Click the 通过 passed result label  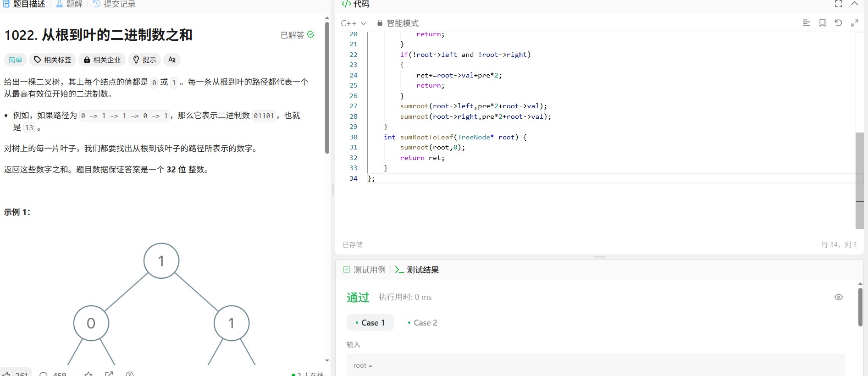pyautogui.click(x=358, y=297)
